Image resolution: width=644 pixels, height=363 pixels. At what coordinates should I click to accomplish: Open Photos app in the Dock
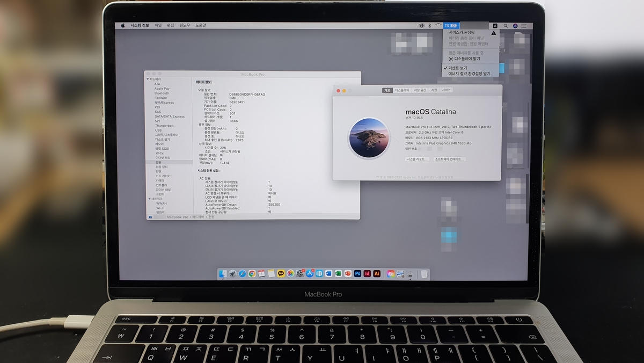pos(290,274)
